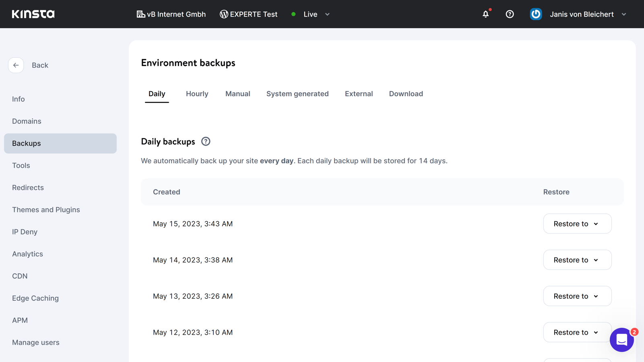Click the Kinsta logo
The height and width of the screenshot is (362, 644).
click(33, 14)
